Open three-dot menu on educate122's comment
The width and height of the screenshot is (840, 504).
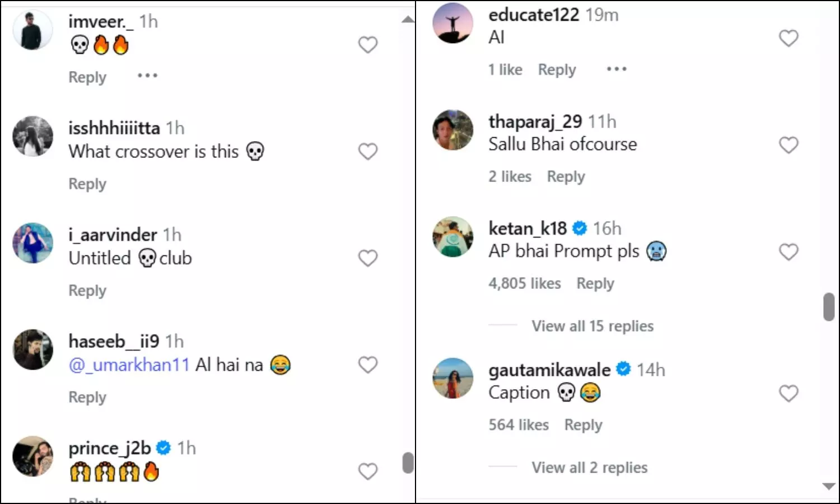tap(616, 69)
